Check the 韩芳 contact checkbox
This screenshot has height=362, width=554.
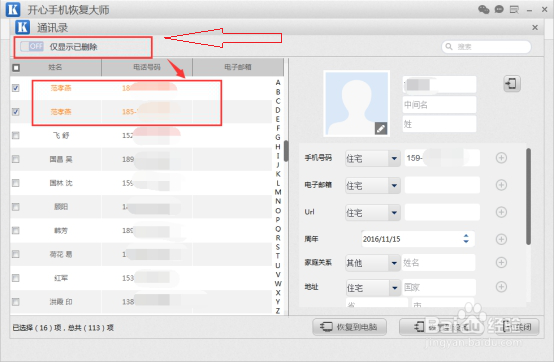[x=16, y=230]
